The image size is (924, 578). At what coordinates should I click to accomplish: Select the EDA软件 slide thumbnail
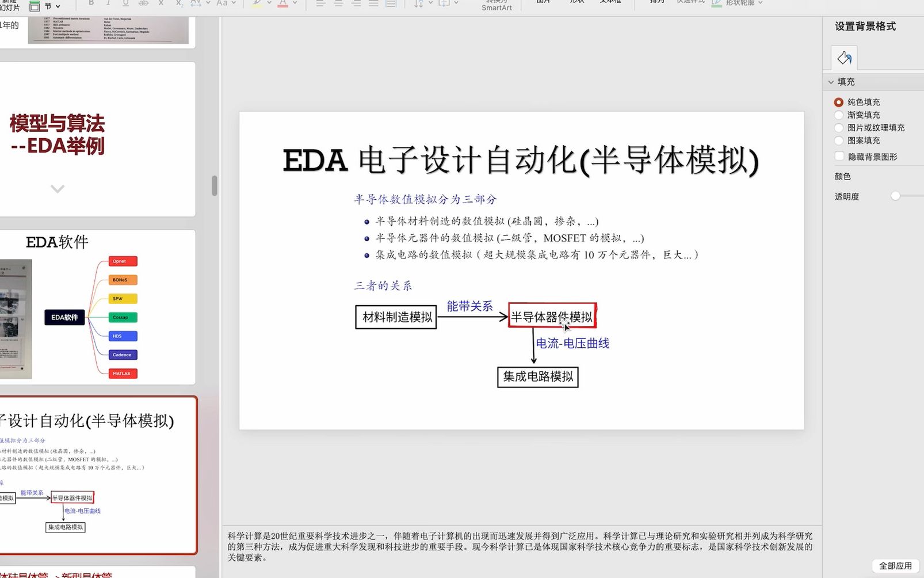click(97, 307)
